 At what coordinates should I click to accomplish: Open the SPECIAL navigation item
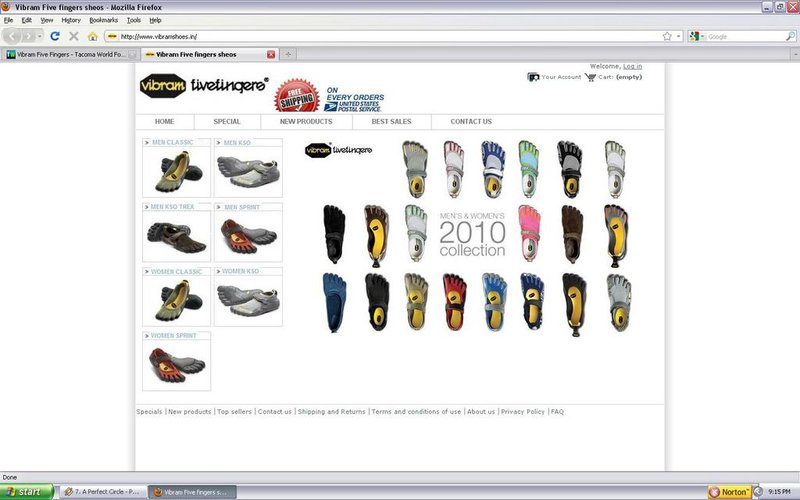[x=227, y=121]
